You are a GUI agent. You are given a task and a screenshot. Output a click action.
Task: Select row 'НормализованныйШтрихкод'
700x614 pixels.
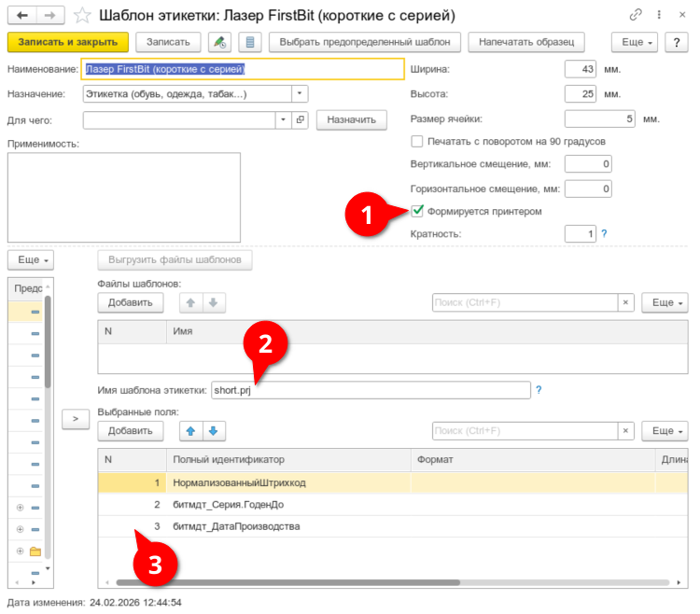pyautogui.click(x=392, y=482)
